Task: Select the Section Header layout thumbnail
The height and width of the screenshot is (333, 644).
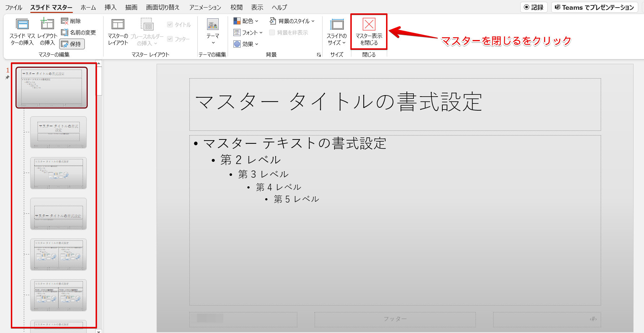Action: tap(58, 214)
